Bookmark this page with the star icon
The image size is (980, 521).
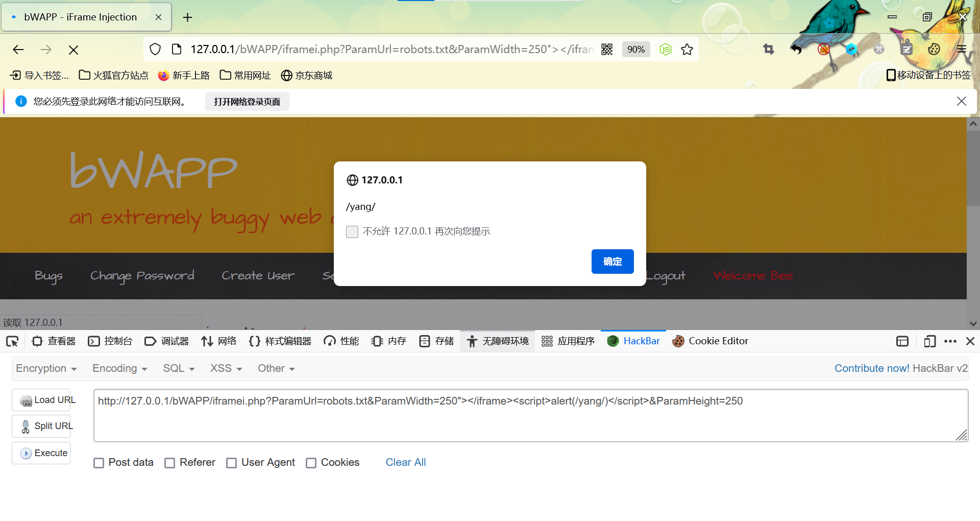(687, 49)
